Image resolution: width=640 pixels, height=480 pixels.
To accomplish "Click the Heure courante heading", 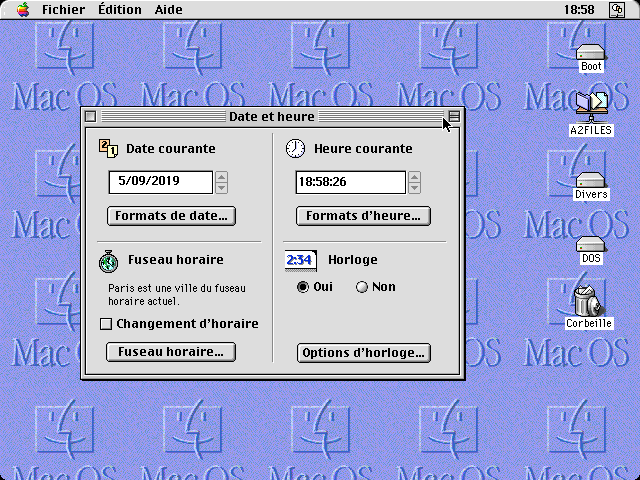I will (363, 149).
